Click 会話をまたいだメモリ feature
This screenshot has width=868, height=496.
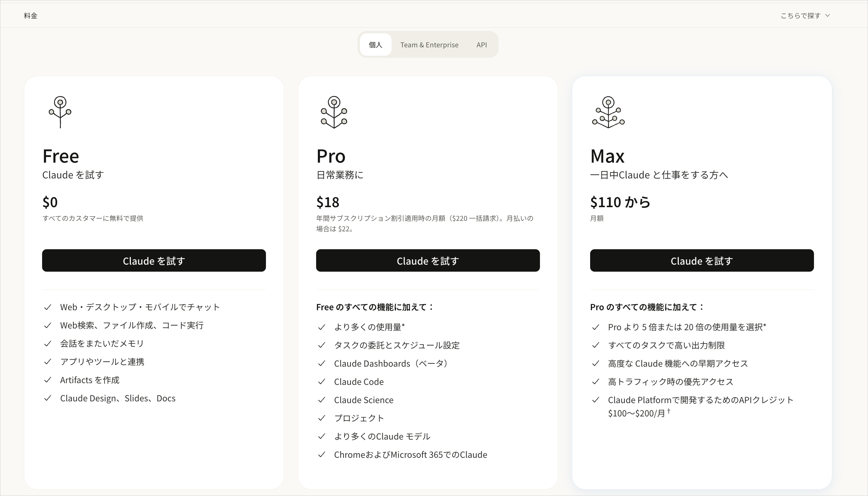(102, 344)
